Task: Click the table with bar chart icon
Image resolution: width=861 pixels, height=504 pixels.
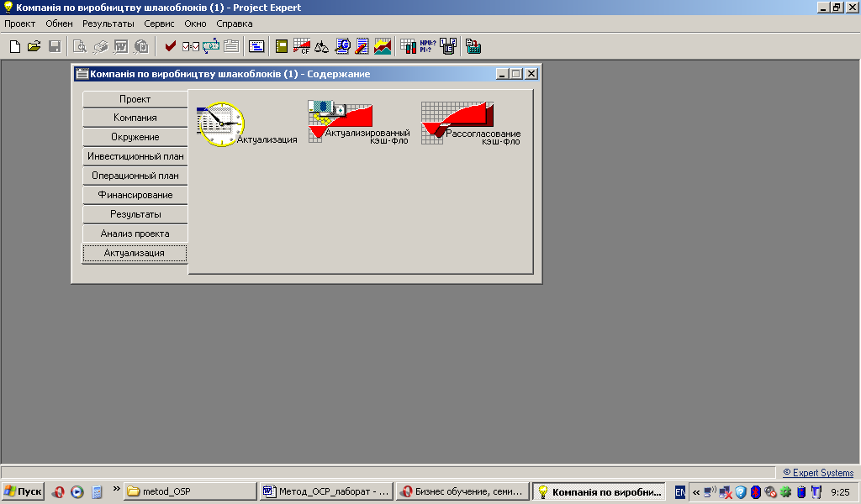Action: [x=408, y=46]
